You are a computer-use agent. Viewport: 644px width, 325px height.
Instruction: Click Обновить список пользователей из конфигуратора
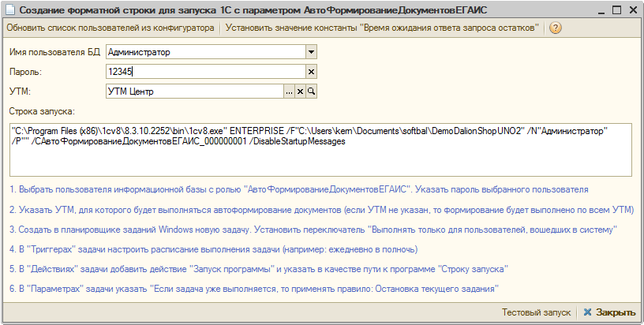tap(110, 28)
